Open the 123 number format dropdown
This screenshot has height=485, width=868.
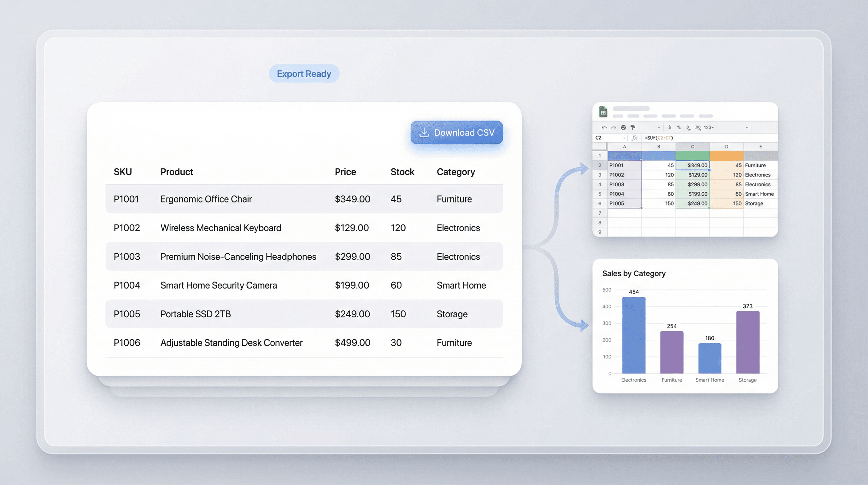(709, 128)
